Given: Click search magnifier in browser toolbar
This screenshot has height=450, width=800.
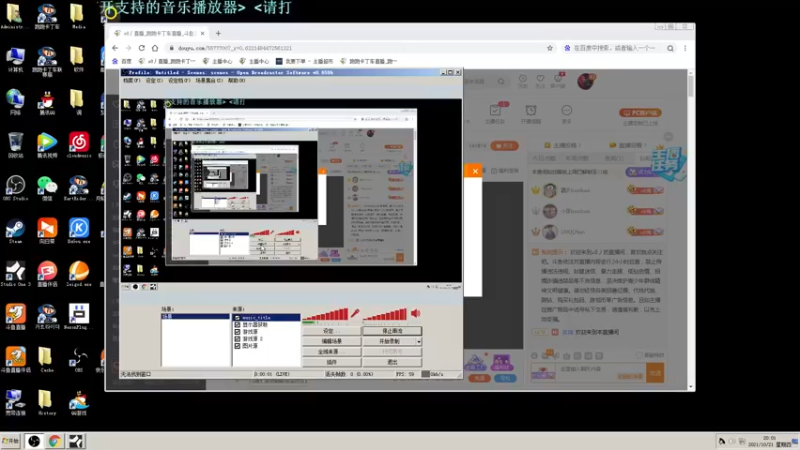Looking at the screenshot, I should (670, 48).
